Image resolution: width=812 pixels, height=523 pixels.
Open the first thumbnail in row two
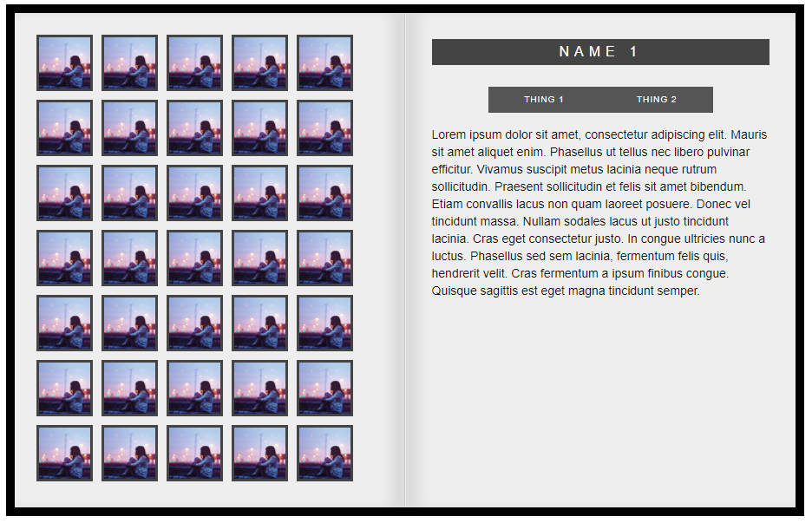(x=65, y=127)
